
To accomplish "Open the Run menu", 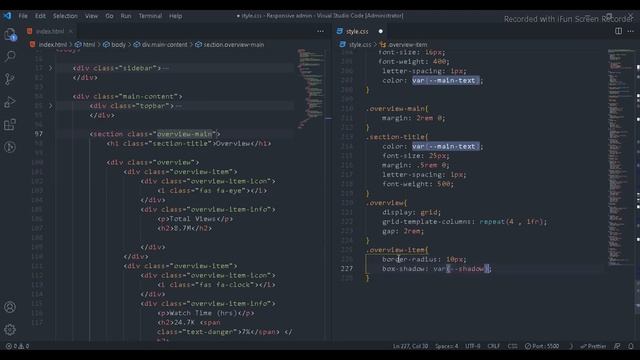I will click(x=126, y=16).
